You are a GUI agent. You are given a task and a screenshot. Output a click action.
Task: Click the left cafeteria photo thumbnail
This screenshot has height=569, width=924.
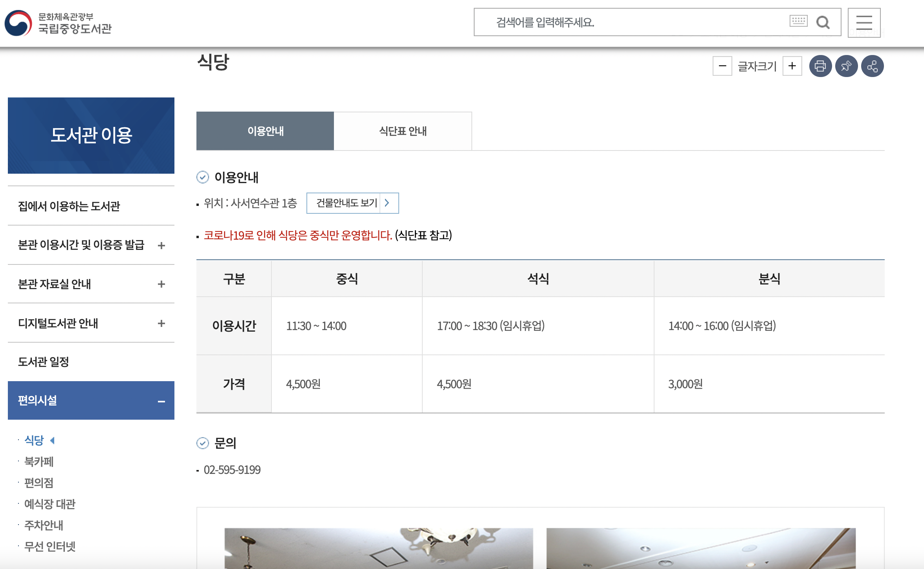coord(379,549)
